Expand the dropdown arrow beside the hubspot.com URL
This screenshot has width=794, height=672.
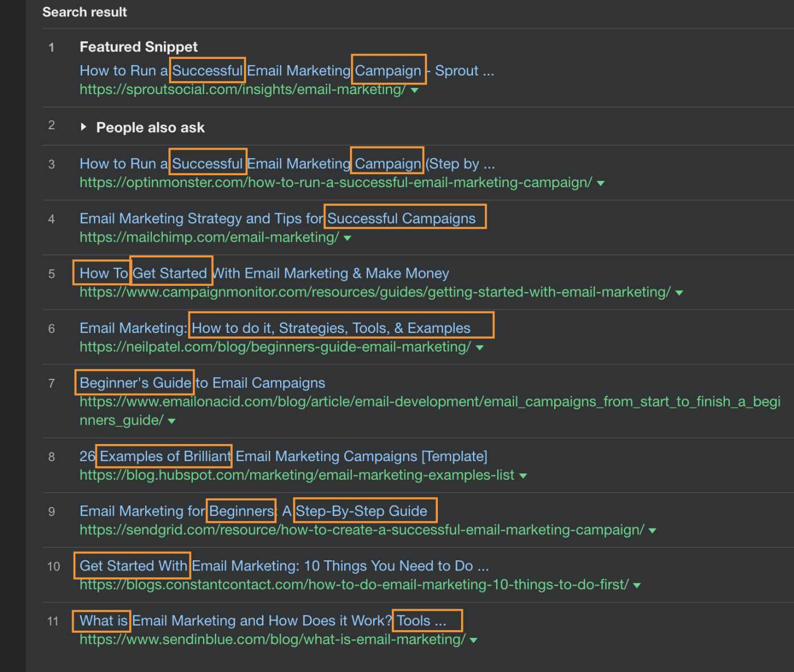point(523,476)
